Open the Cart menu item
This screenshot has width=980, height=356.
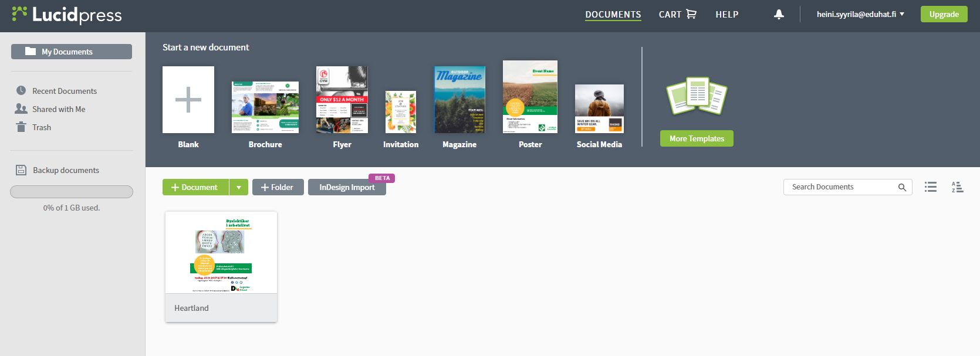pos(677,15)
